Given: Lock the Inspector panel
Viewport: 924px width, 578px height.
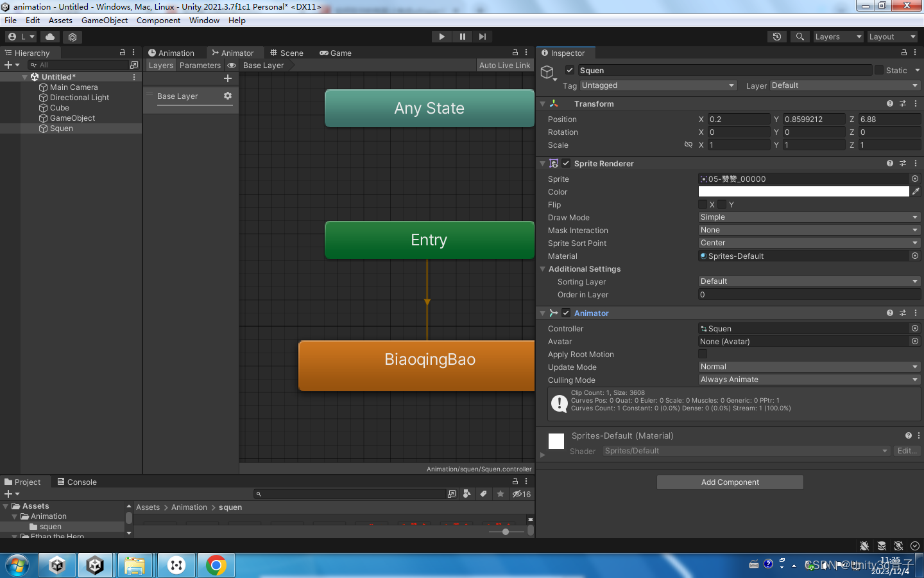Looking at the screenshot, I should [x=904, y=53].
